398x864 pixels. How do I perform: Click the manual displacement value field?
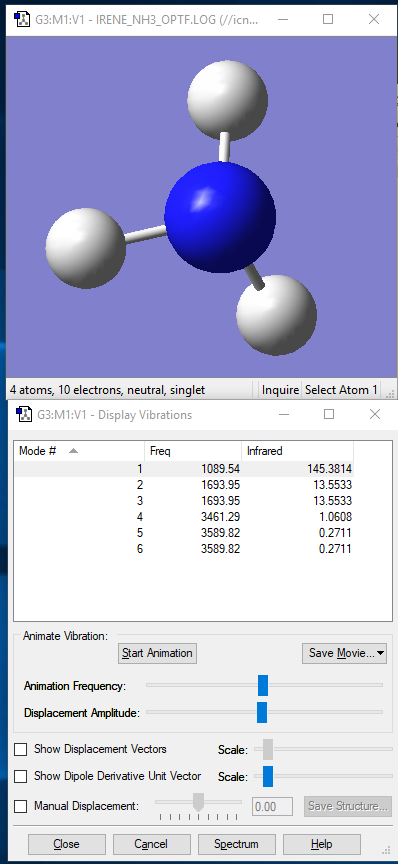(272, 806)
